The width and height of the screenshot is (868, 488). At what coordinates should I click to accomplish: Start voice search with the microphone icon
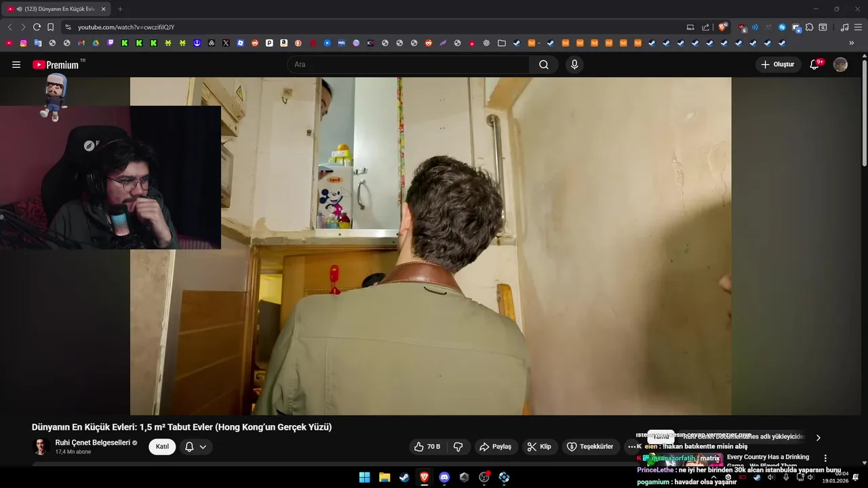coord(574,64)
